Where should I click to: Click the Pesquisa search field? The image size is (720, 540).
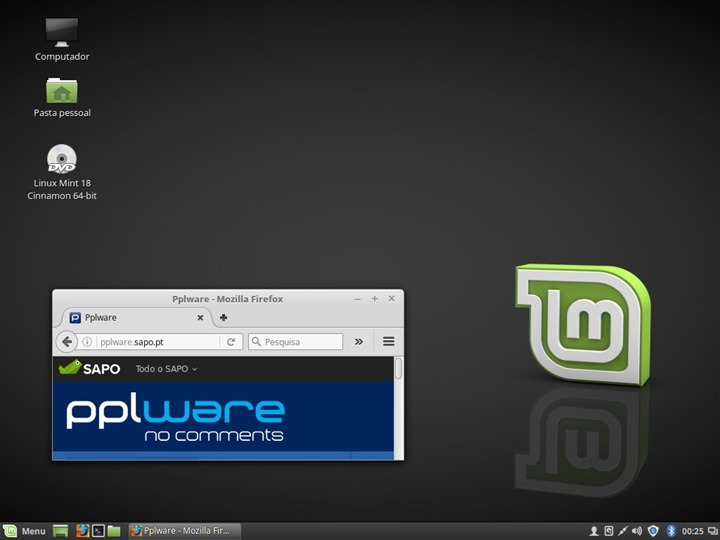[x=296, y=342]
